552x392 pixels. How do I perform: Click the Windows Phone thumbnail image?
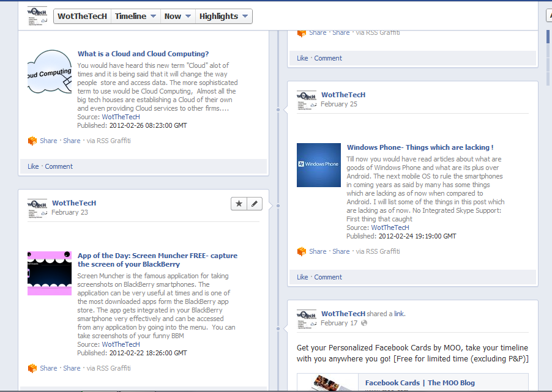click(319, 165)
